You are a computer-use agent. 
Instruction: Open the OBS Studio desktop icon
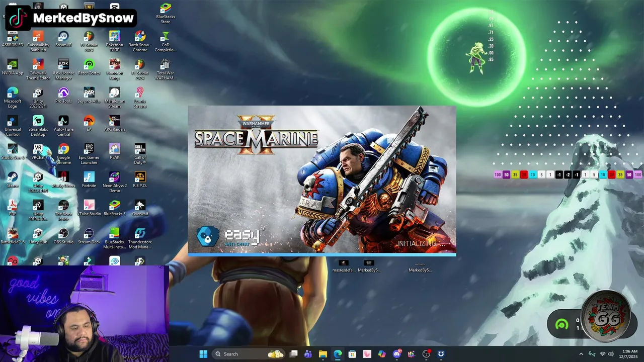pos(63,236)
